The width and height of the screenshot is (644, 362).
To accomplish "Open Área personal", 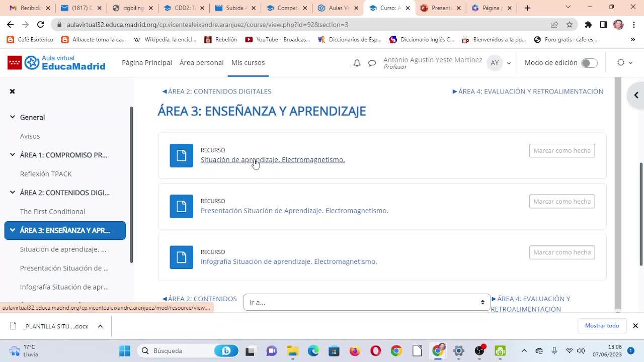I will pyautogui.click(x=202, y=63).
